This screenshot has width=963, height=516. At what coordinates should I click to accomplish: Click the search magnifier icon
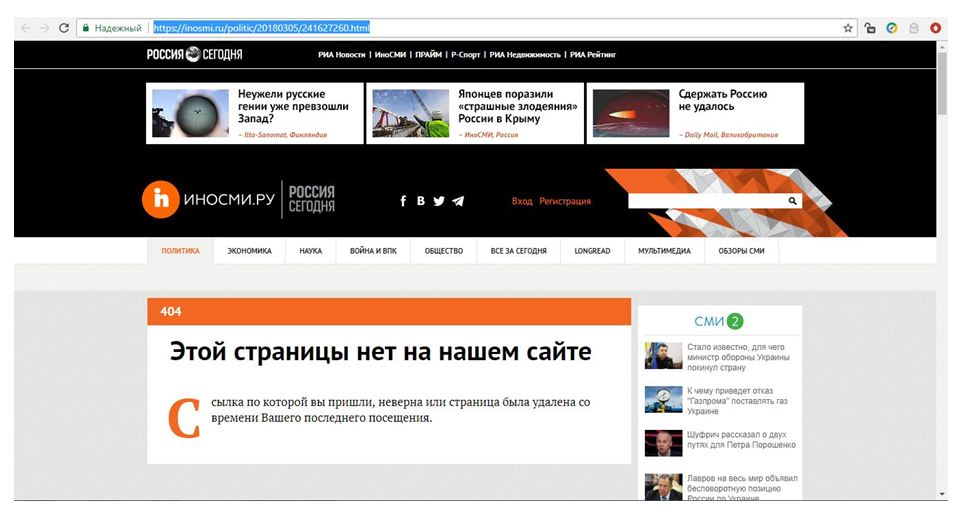[x=793, y=201]
